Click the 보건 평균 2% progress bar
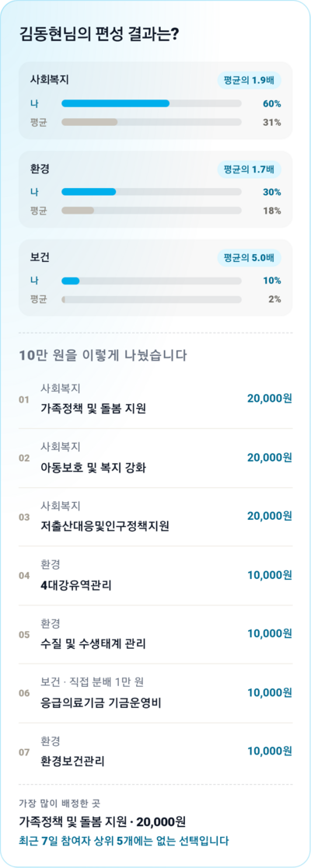Image resolution: width=311 pixels, height=868 pixels. (x=152, y=299)
